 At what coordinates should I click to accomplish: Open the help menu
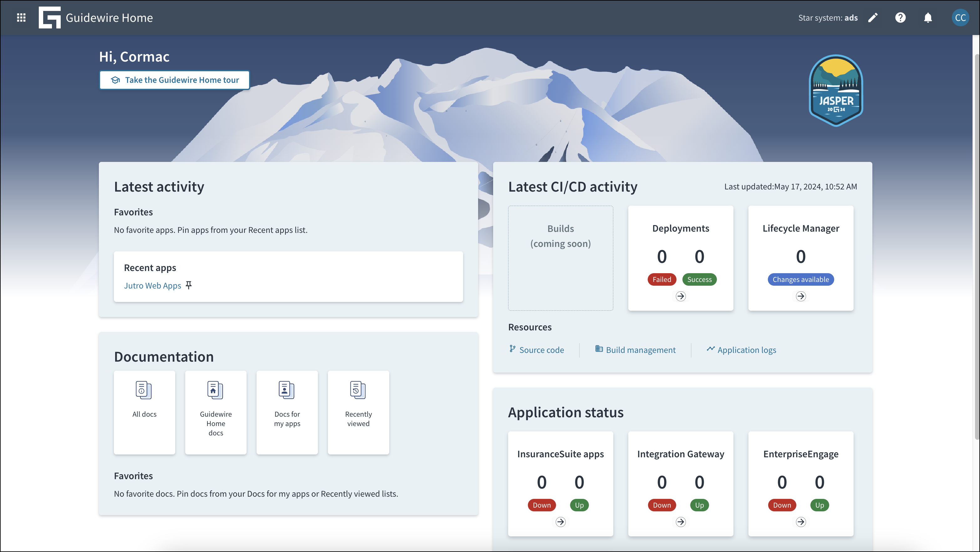[901, 18]
